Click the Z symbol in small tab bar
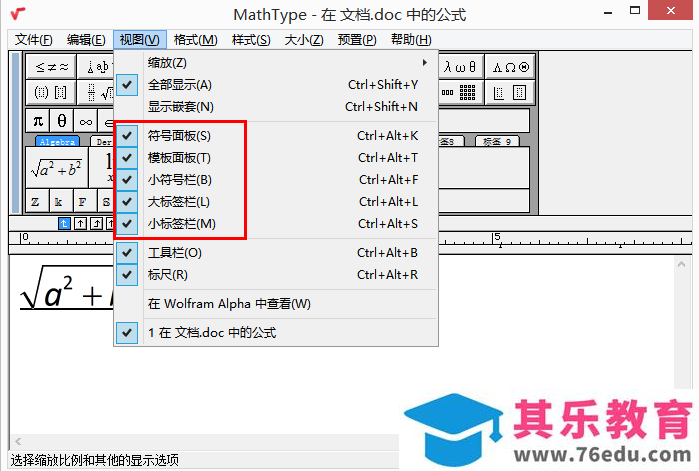699x471 pixels. pos(35,202)
